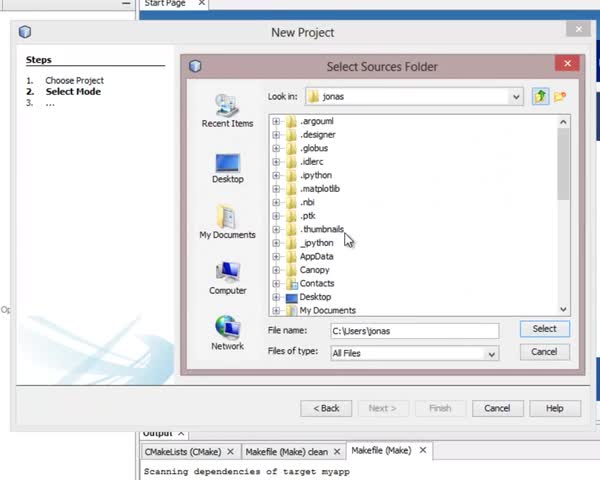Click the File name input field

click(414, 331)
